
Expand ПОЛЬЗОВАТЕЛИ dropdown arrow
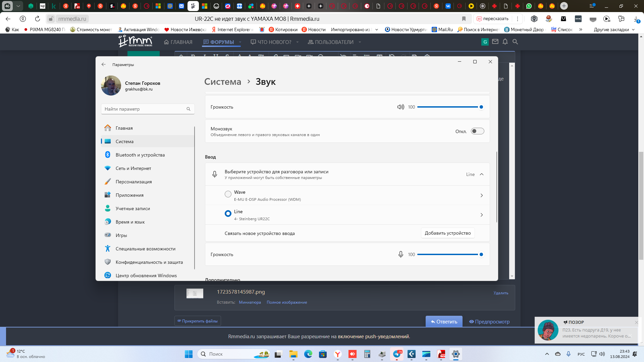(x=360, y=42)
